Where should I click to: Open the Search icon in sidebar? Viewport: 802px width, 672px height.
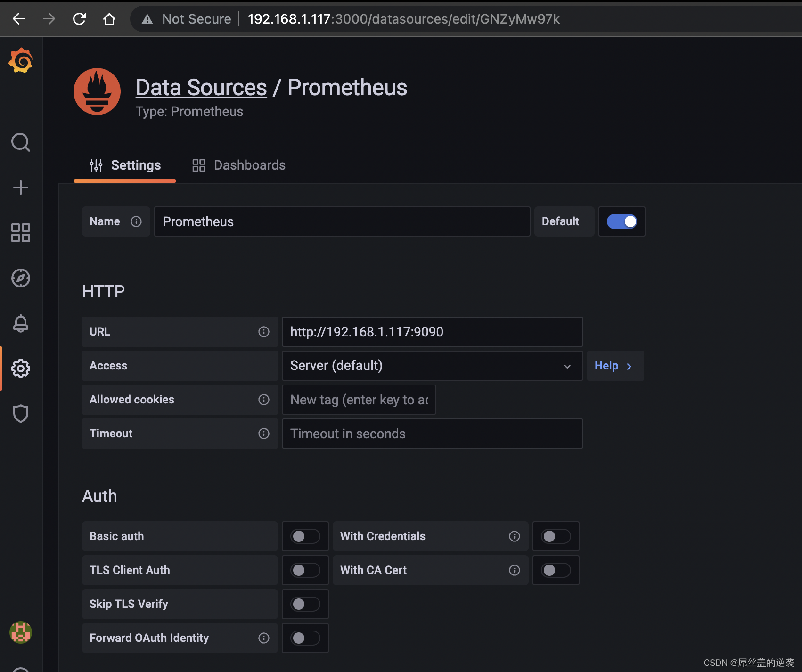21,142
